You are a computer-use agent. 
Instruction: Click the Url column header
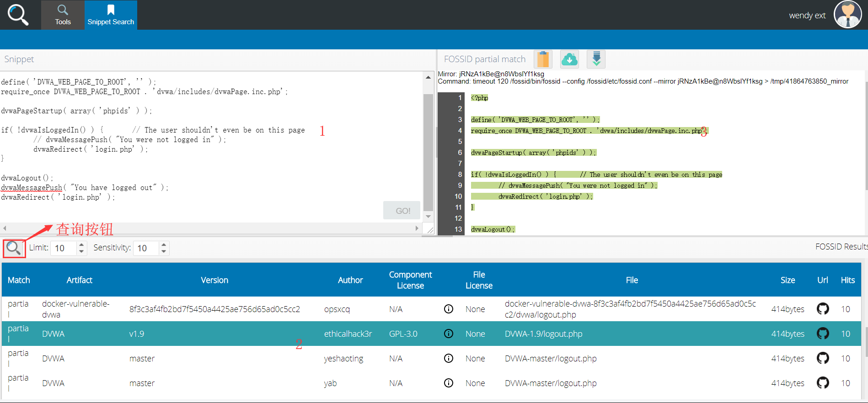(822, 280)
